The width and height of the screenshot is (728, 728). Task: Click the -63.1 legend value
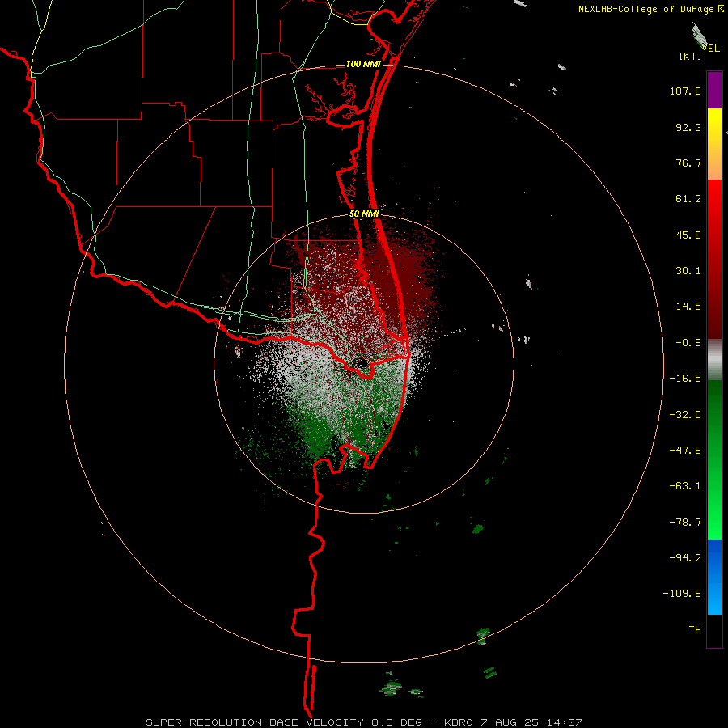[x=685, y=486]
